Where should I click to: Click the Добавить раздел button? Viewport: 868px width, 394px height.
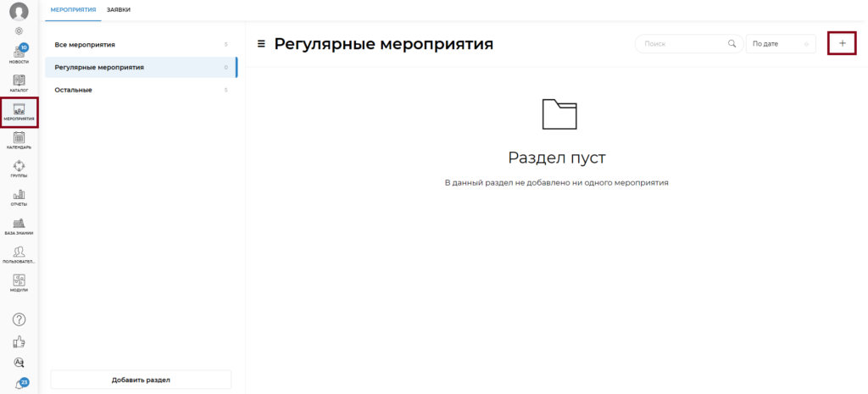[141, 380]
